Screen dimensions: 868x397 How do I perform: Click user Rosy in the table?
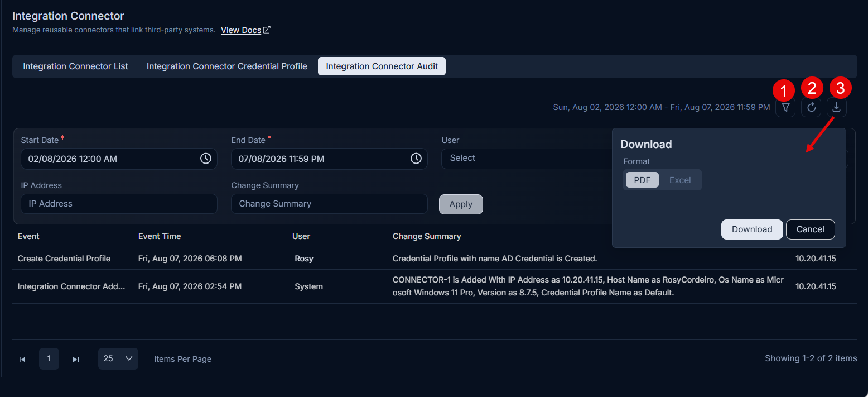coord(304,259)
